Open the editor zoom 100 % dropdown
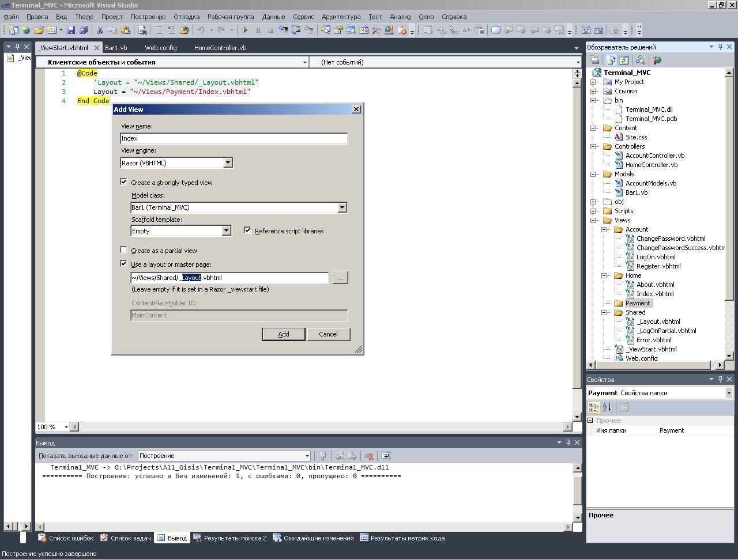The width and height of the screenshot is (738, 560). (66, 427)
